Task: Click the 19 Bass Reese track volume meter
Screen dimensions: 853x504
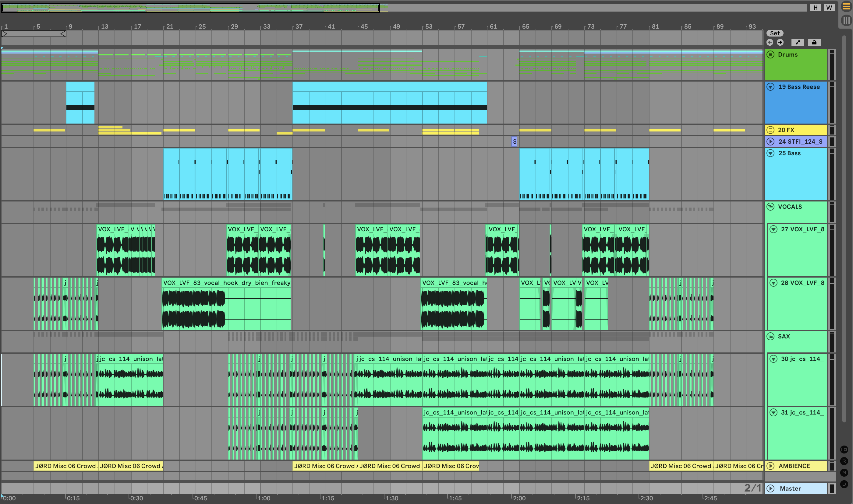Action: point(832,103)
